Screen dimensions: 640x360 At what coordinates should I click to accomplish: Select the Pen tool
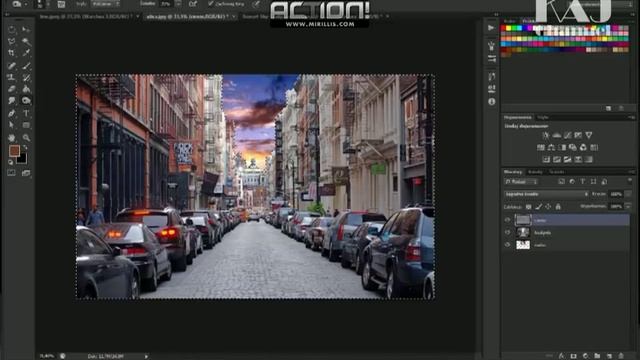(x=12, y=113)
